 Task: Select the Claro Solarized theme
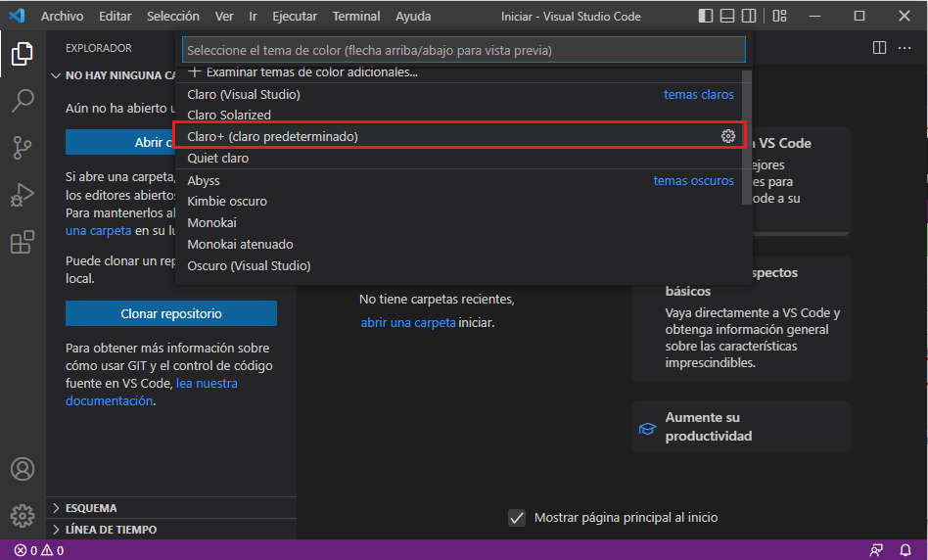point(459,115)
